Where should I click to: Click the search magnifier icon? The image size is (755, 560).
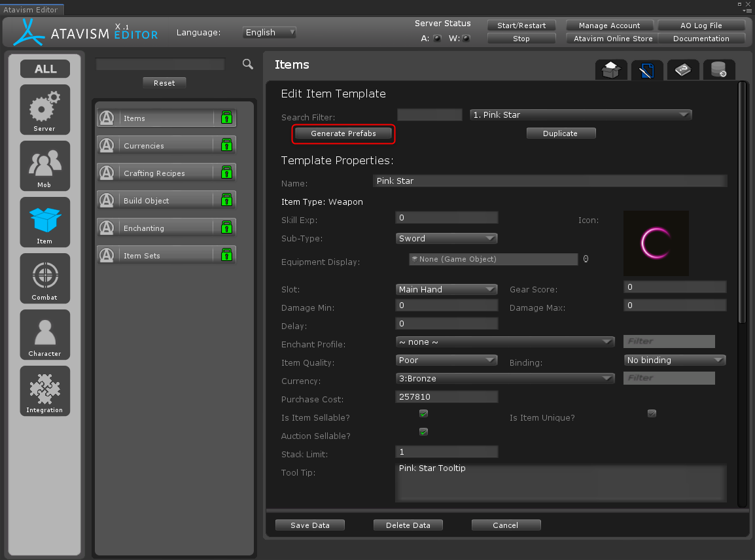pos(247,64)
